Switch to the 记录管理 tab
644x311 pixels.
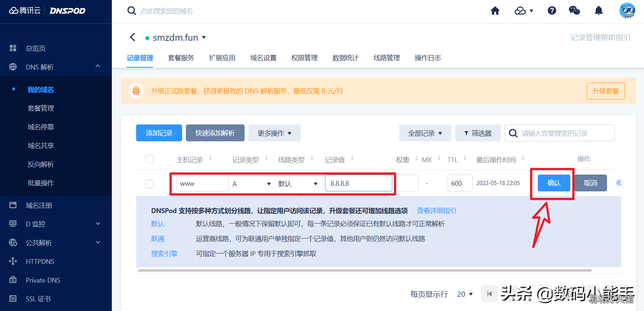[x=140, y=58]
